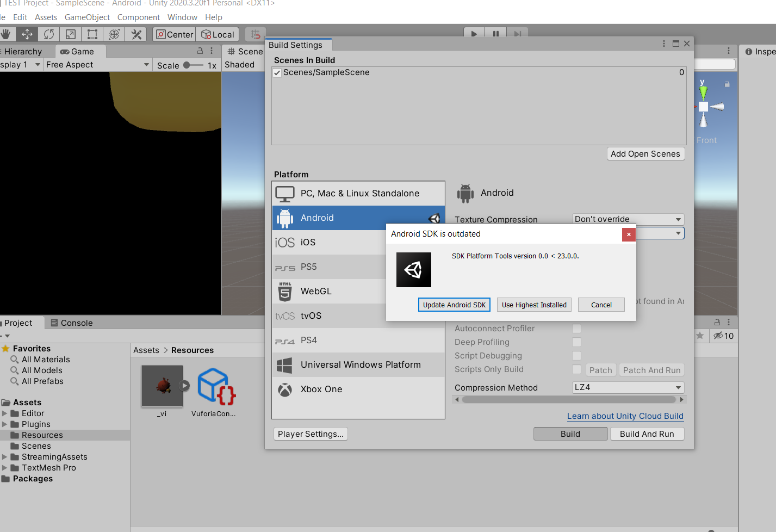Image resolution: width=776 pixels, height=532 pixels.
Task: Open Display 1 dropdown
Action: point(20,65)
